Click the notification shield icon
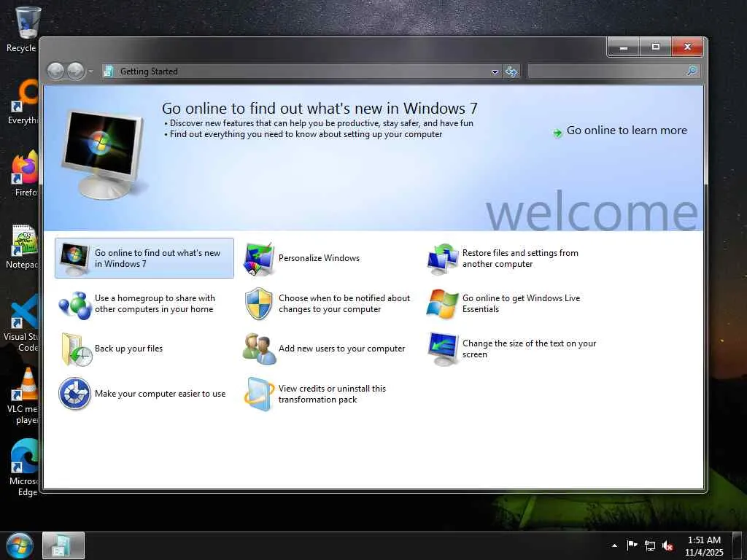The width and height of the screenshot is (747, 560). tap(259, 304)
